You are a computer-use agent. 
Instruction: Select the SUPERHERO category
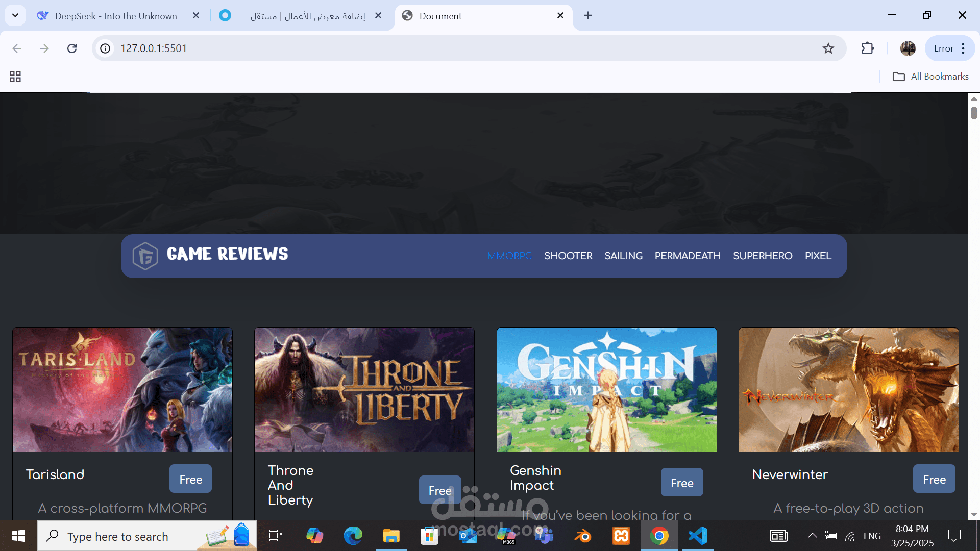coord(763,256)
